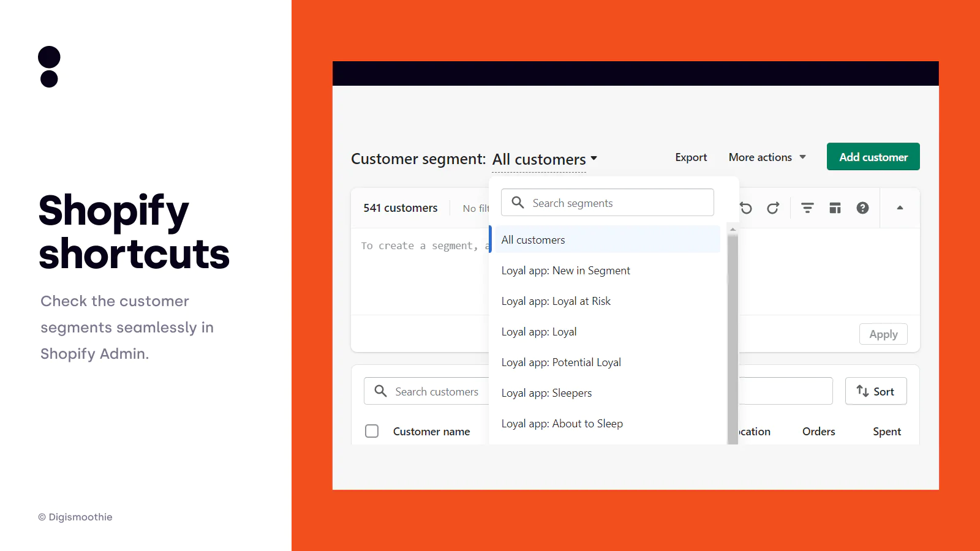Collapse the segment editor with the up arrow

pyautogui.click(x=900, y=208)
